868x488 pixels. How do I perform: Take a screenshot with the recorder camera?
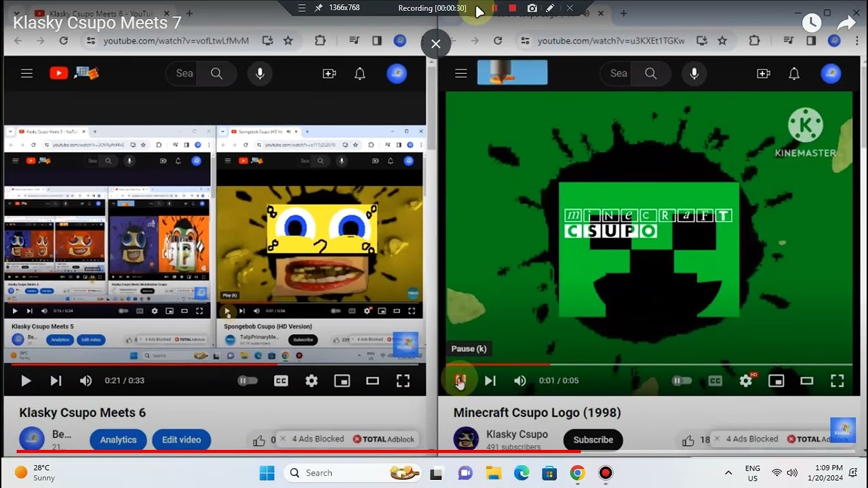point(532,8)
